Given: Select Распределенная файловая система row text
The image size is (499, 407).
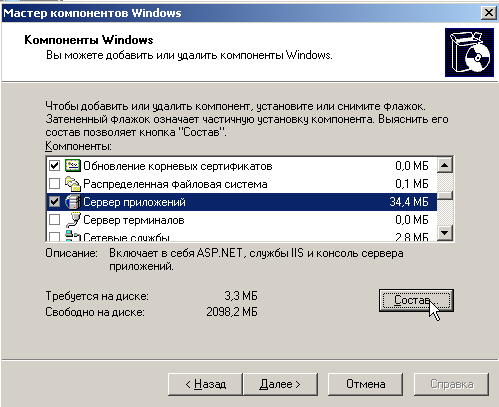Looking at the screenshot, I should tap(175, 184).
